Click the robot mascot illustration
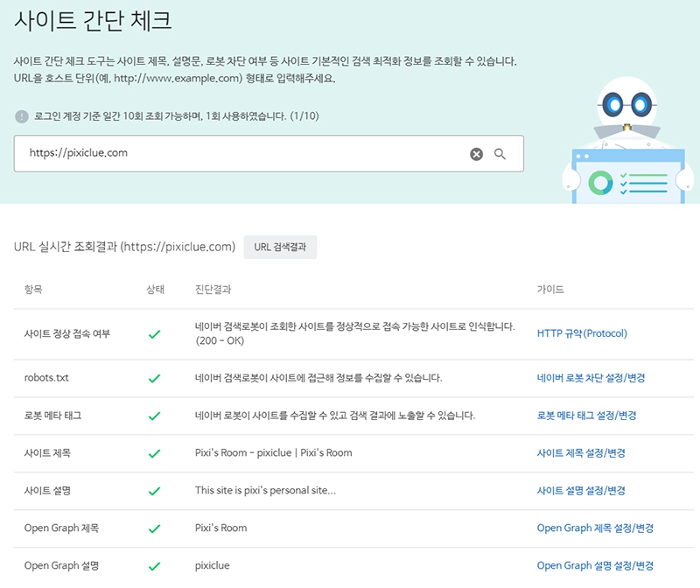Viewport: 700px width, 588px height. click(627, 141)
